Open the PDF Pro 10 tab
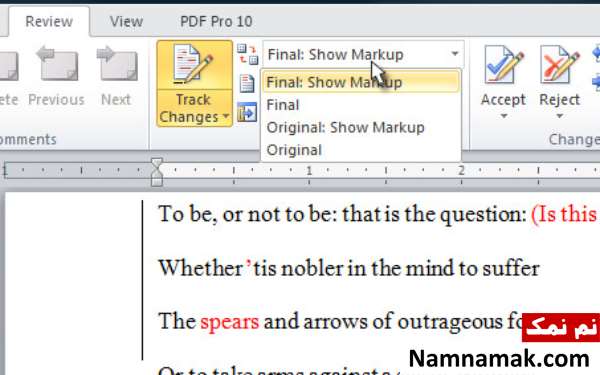Viewport: 600px width, 375px height. coord(216,21)
